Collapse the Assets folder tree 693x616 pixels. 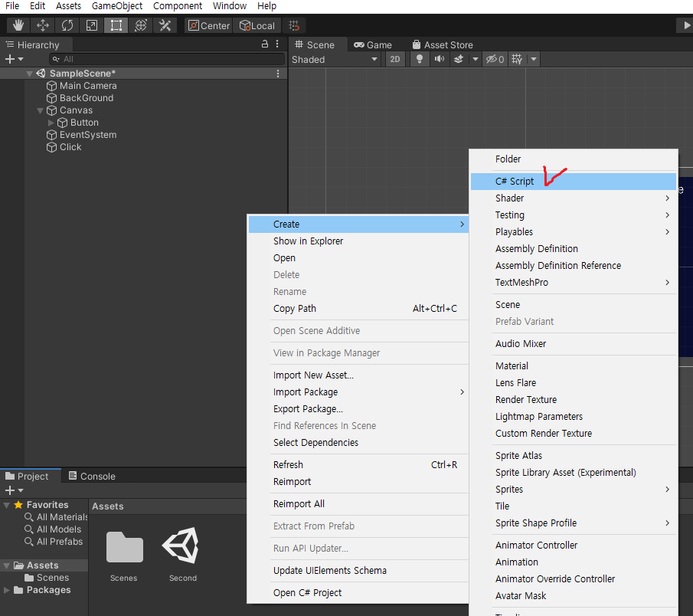(6, 565)
